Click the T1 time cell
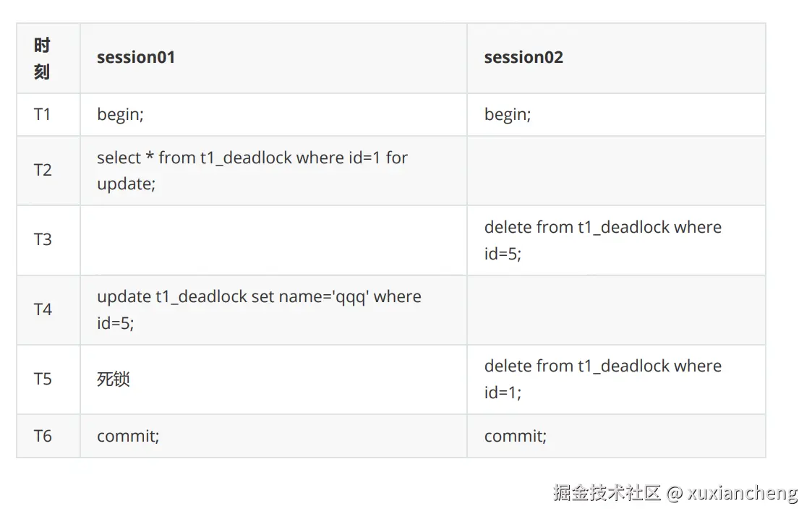The width and height of the screenshot is (812, 519). pos(43,114)
